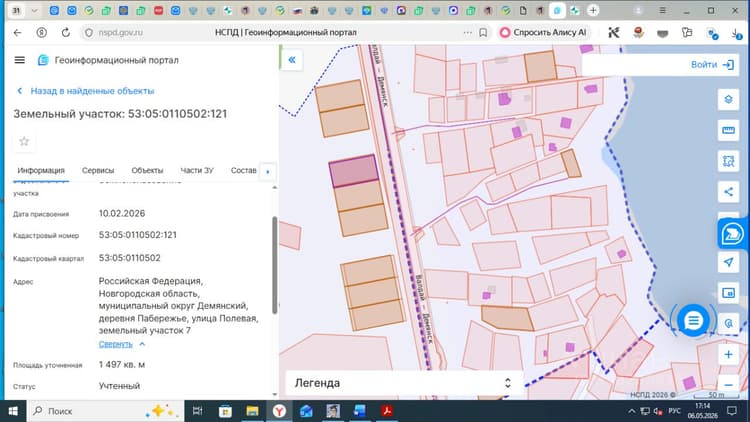Click the area value 1 497 кв. м
Viewport: 750px width, 422px height.
point(122,365)
